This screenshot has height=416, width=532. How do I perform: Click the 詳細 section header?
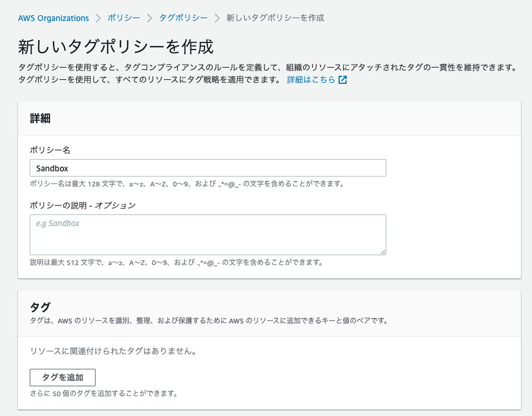pos(40,118)
